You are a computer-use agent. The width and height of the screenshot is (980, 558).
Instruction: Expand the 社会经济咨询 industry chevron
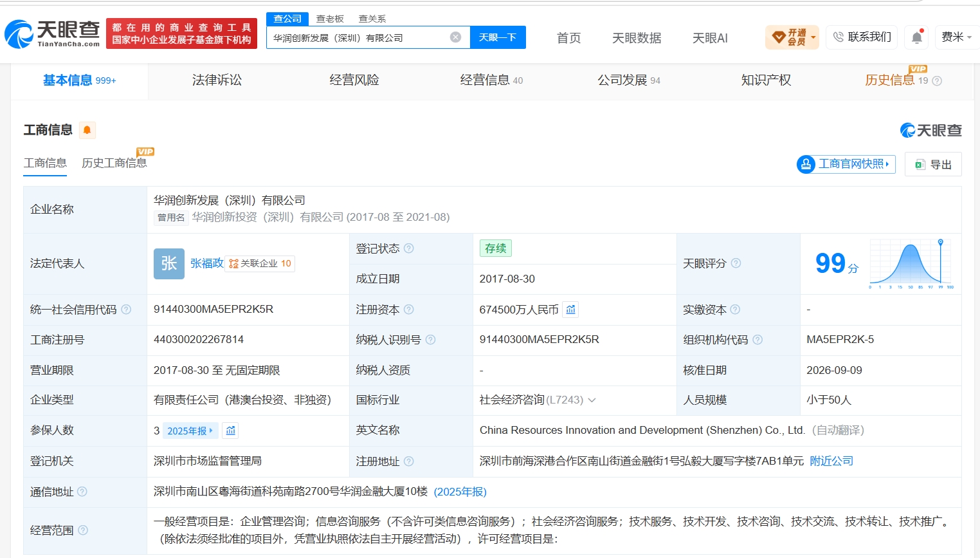(592, 400)
